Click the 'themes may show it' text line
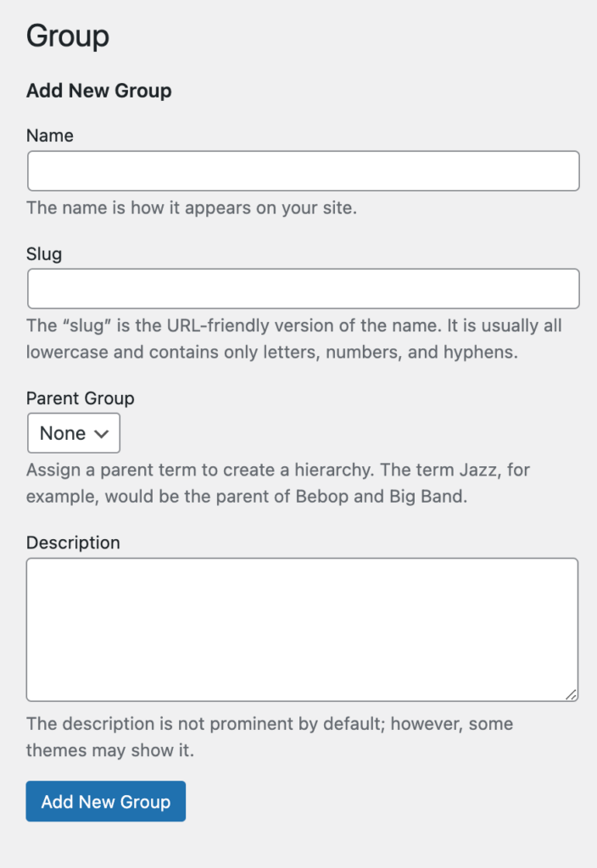This screenshot has width=597, height=868. point(110,751)
